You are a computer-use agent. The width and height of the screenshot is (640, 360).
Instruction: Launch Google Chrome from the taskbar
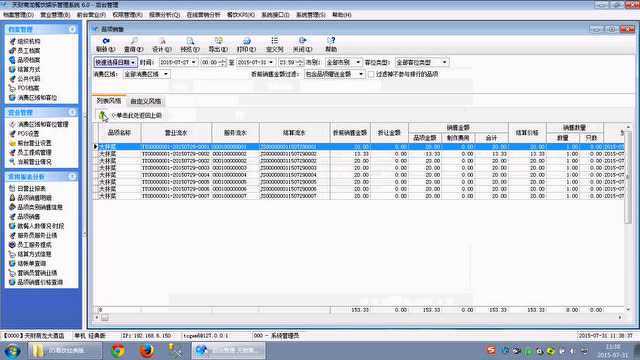[118, 351]
